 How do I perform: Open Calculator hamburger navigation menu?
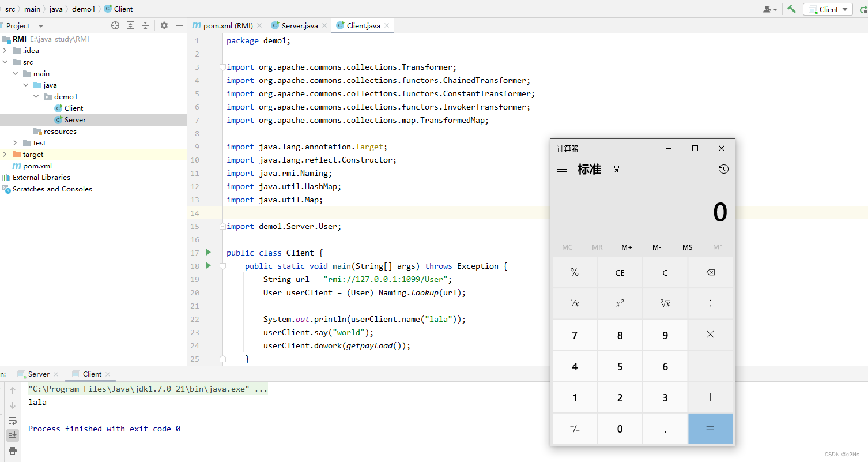[562, 170]
